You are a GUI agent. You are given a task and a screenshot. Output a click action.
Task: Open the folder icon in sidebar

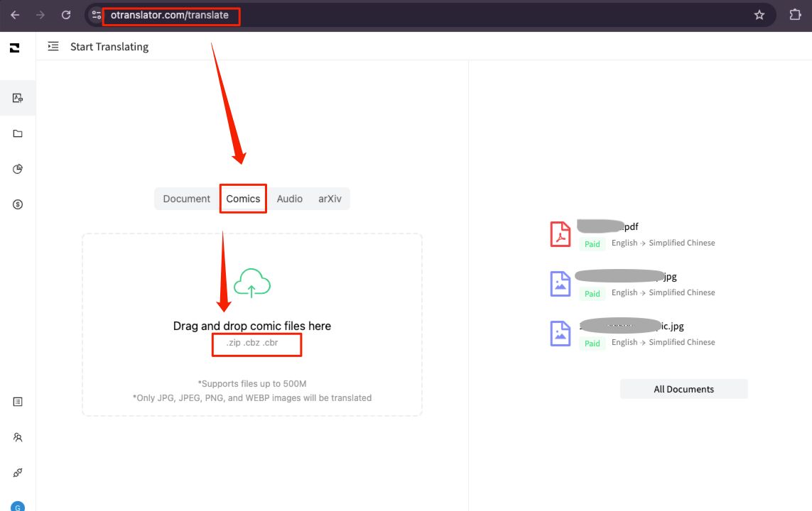pos(18,133)
